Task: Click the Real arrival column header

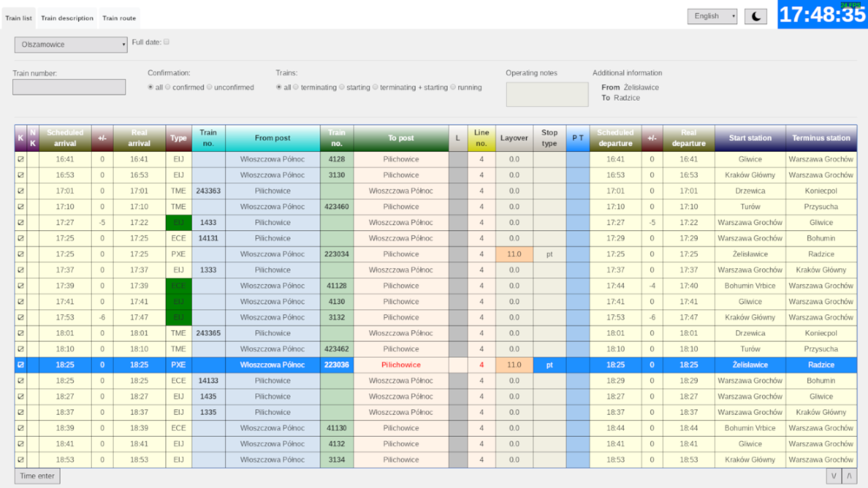Action: click(x=139, y=138)
